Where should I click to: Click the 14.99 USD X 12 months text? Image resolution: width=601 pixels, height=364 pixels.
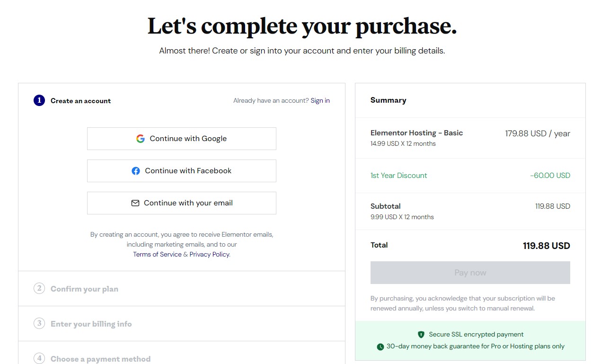click(x=403, y=143)
